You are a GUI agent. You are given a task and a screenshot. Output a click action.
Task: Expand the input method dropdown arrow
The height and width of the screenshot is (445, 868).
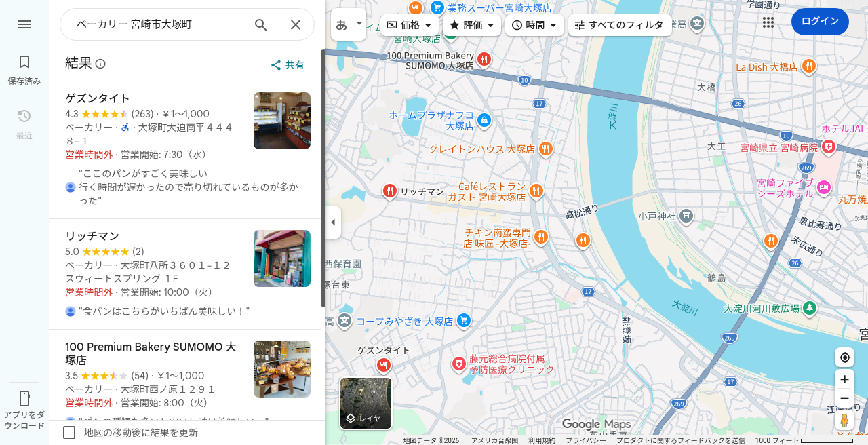359,24
